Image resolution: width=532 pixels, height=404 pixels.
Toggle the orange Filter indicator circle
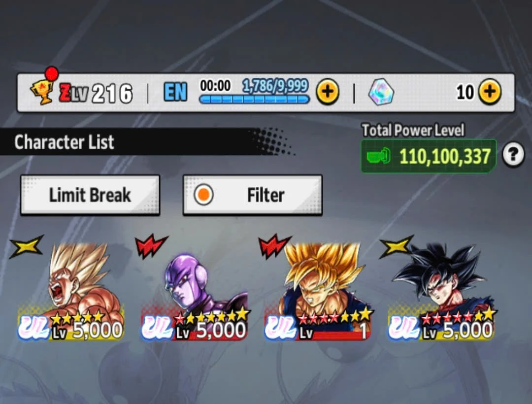coord(203,195)
